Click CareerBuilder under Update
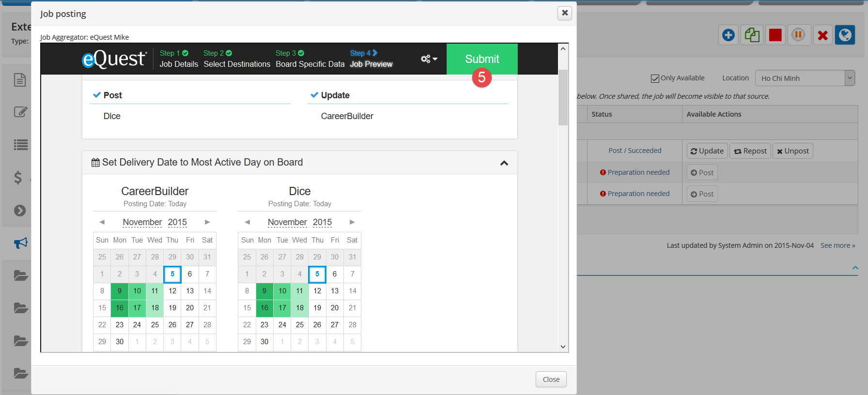The image size is (868, 395). [347, 116]
